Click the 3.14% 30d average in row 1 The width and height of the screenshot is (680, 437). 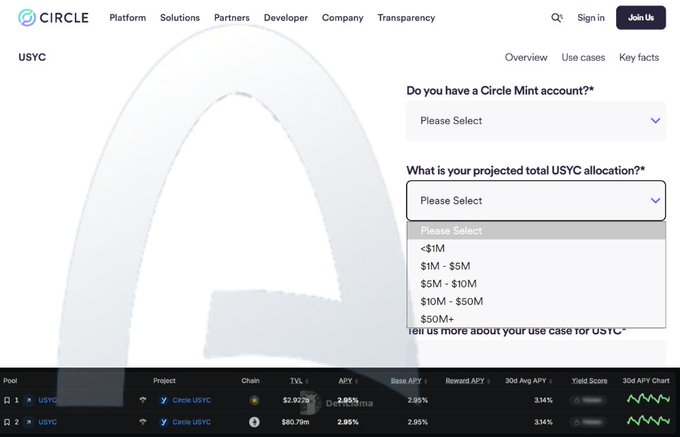coord(543,400)
